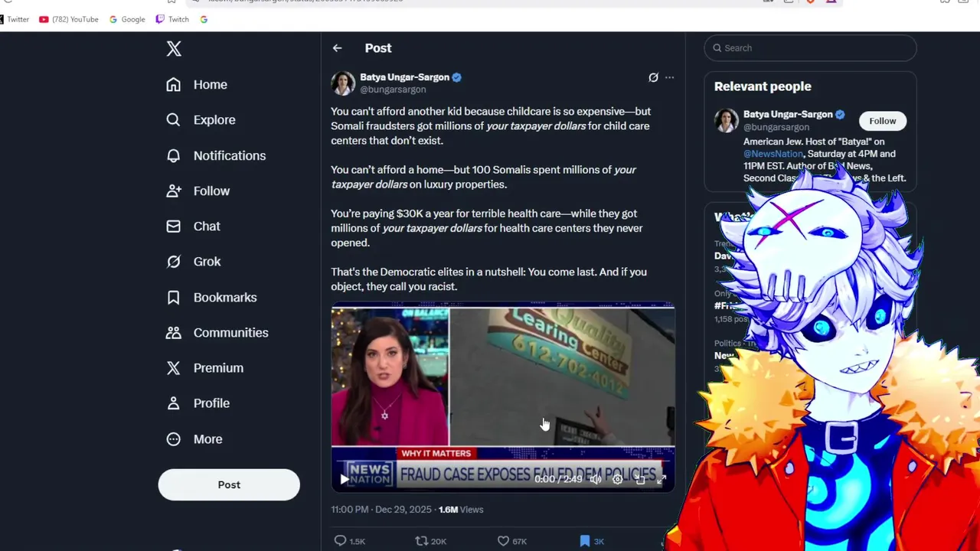Toggle picture-in-picture on video
Image resolution: width=980 pixels, height=551 pixels.
click(640, 479)
